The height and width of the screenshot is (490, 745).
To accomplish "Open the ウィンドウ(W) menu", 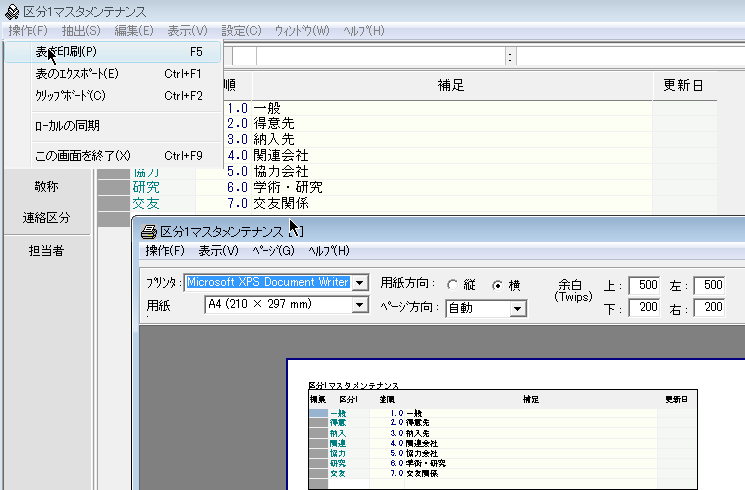I will tap(302, 31).
